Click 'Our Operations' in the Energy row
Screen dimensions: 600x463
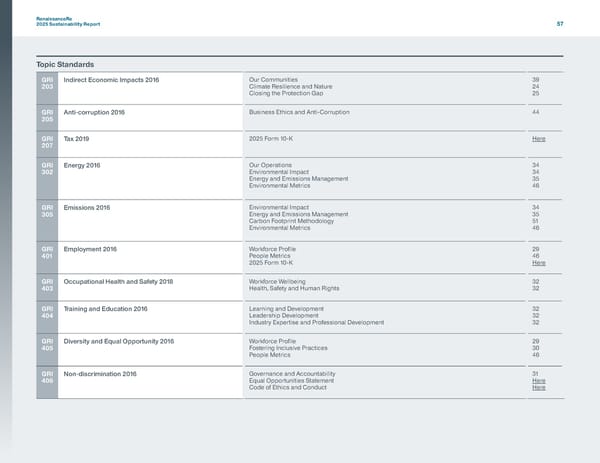click(270, 165)
